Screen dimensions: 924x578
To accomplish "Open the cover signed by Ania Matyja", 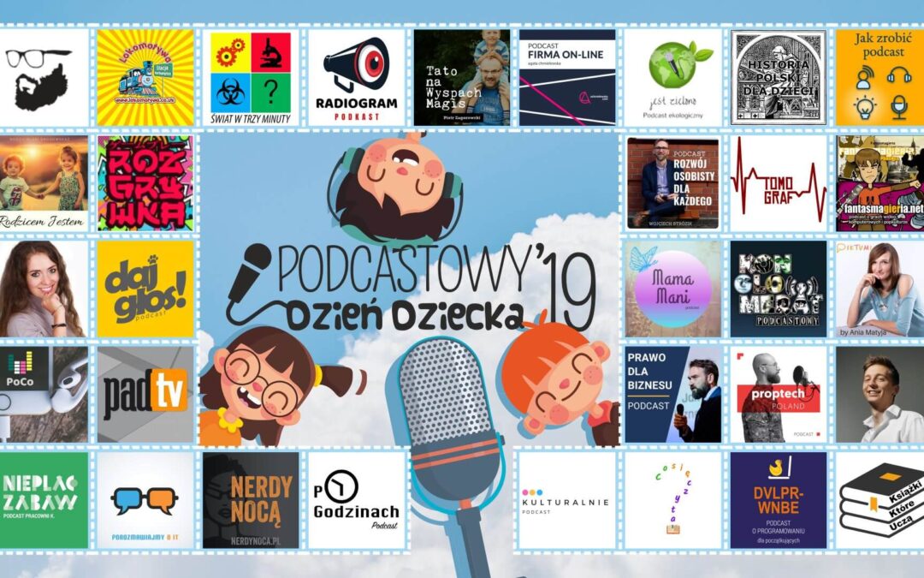I will point(880,289).
